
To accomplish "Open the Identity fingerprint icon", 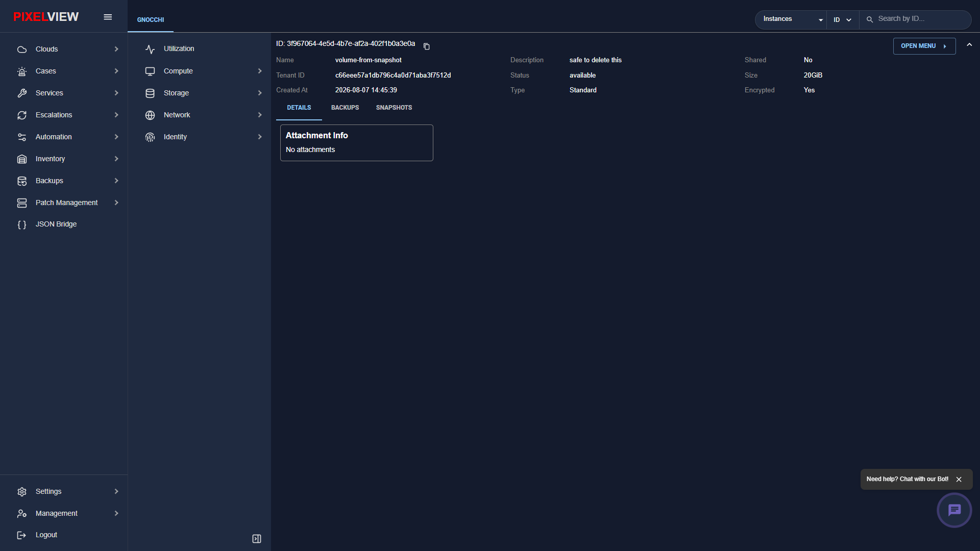I will pos(150,137).
